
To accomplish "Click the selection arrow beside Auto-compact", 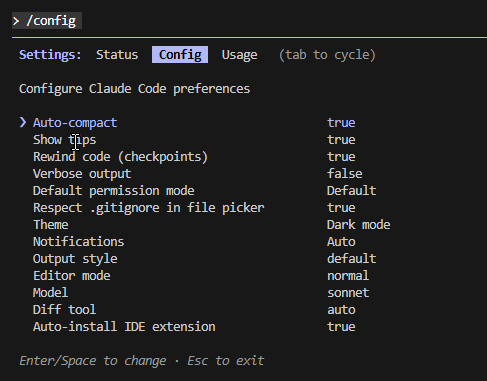I will click(23, 122).
